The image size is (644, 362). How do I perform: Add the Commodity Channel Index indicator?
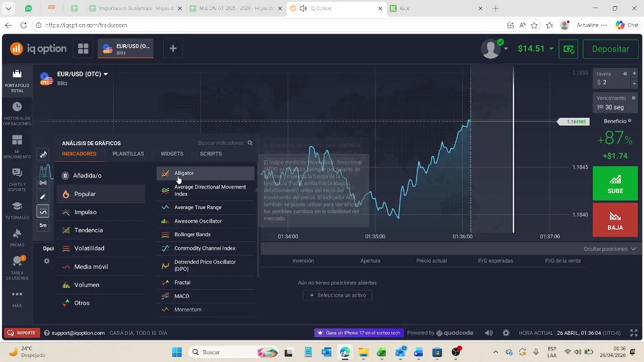click(206, 248)
